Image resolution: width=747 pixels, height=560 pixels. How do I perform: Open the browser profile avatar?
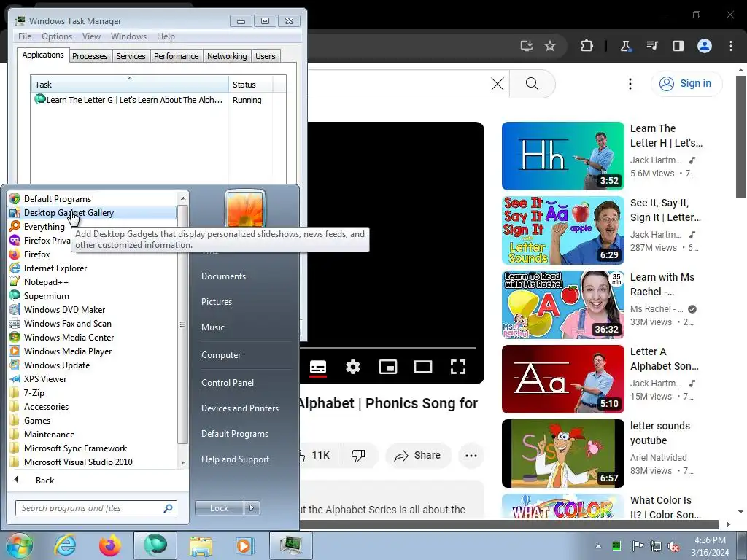coord(705,46)
